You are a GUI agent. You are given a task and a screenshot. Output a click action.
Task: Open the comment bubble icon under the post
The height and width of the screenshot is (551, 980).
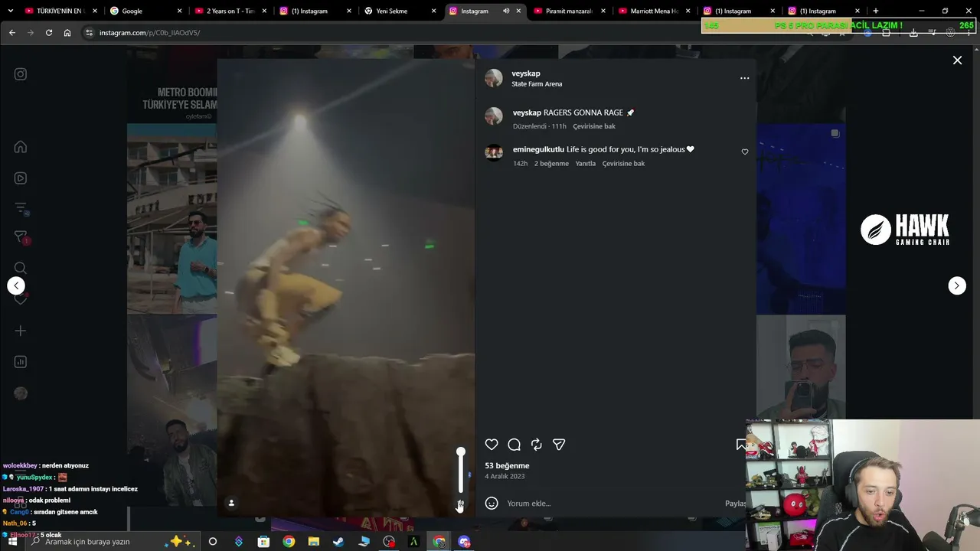(x=514, y=445)
